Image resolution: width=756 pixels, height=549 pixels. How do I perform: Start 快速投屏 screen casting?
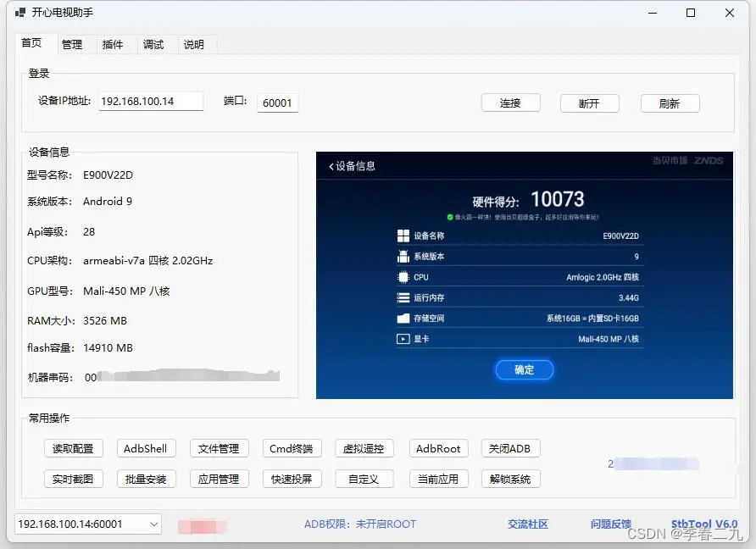point(292,478)
